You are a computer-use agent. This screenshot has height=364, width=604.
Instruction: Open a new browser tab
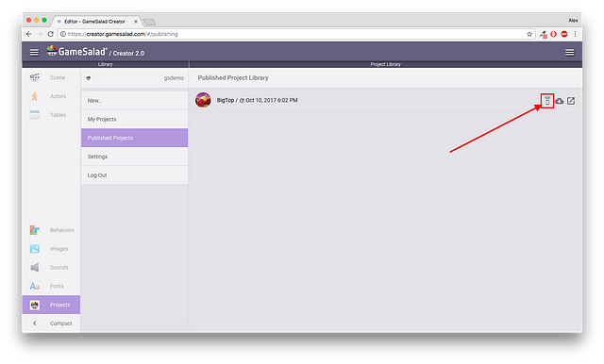point(149,22)
